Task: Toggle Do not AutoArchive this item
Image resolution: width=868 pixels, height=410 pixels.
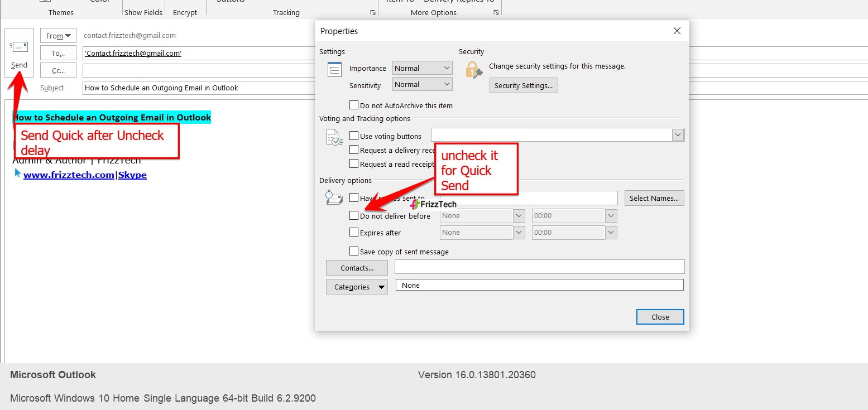Action: [353, 105]
